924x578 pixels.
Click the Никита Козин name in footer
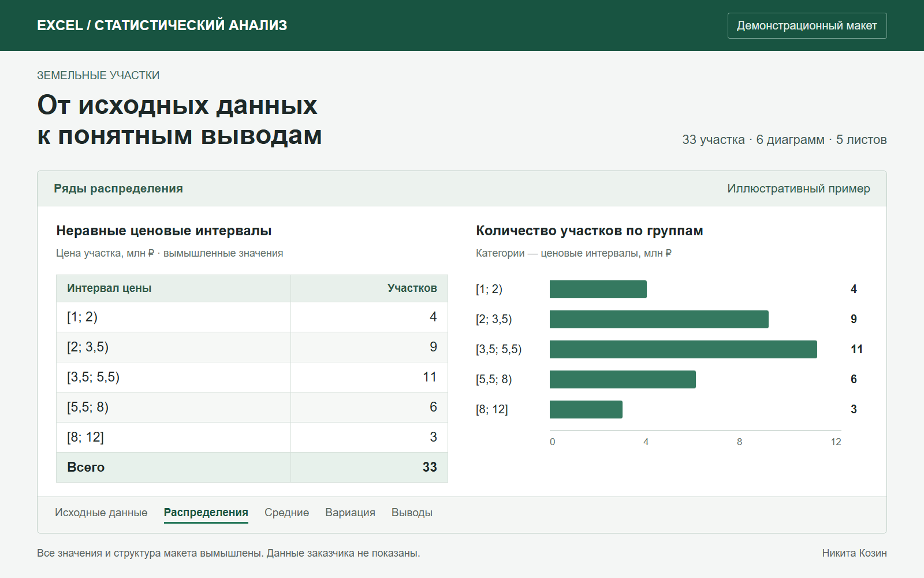pyautogui.click(x=855, y=553)
